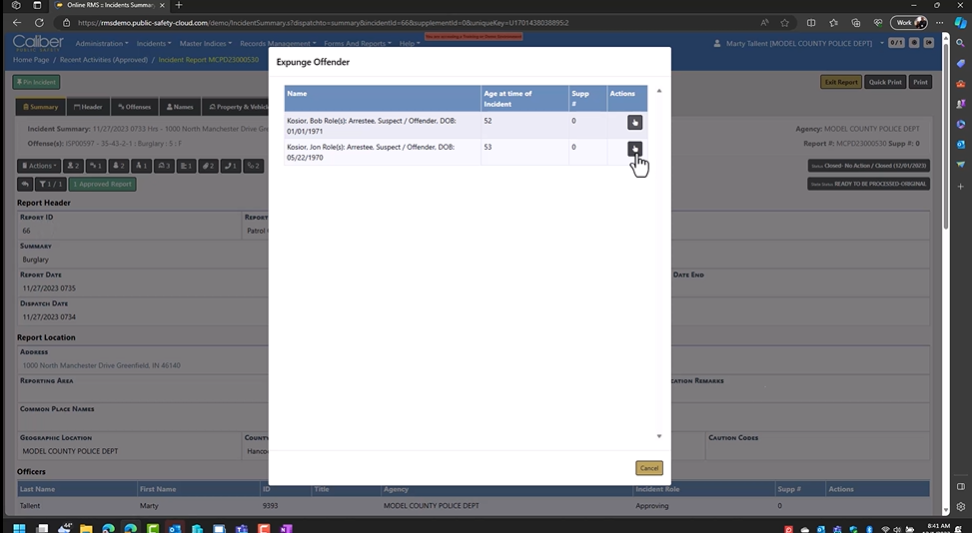Click the Quick Print button
Image resolution: width=972 pixels, height=533 pixels.
tap(884, 82)
